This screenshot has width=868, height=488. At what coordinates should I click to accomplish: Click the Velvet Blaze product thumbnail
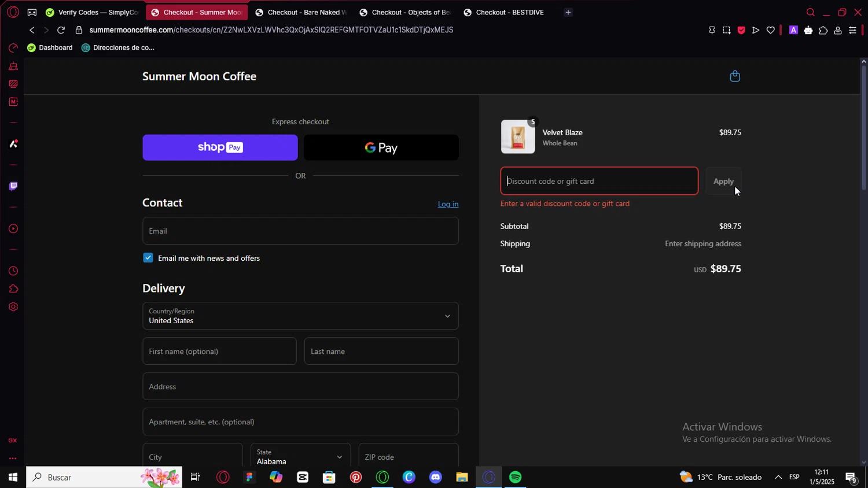tap(518, 136)
